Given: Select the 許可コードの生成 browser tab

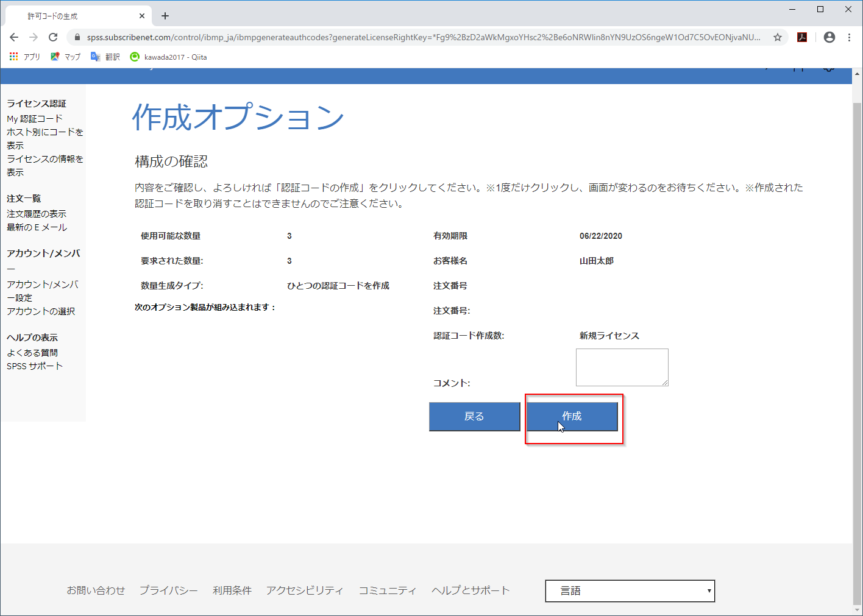Looking at the screenshot, I should tap(78, 16).
